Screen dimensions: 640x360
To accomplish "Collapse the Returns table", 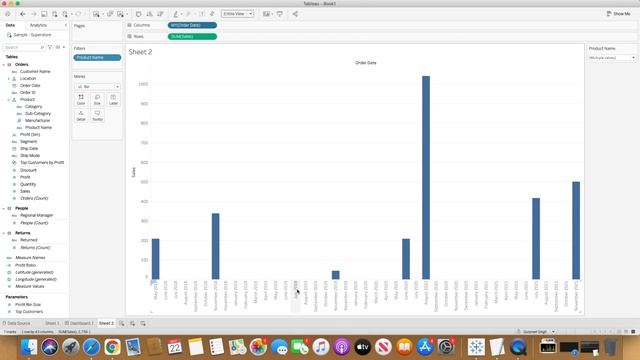I will 4,233.
